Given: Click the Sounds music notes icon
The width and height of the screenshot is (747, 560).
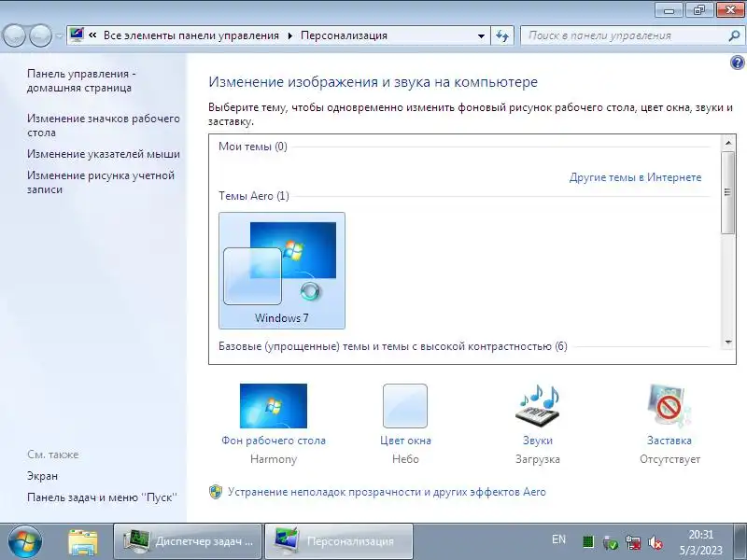Looking at the screenshot, I should click(x=538, y=404).
